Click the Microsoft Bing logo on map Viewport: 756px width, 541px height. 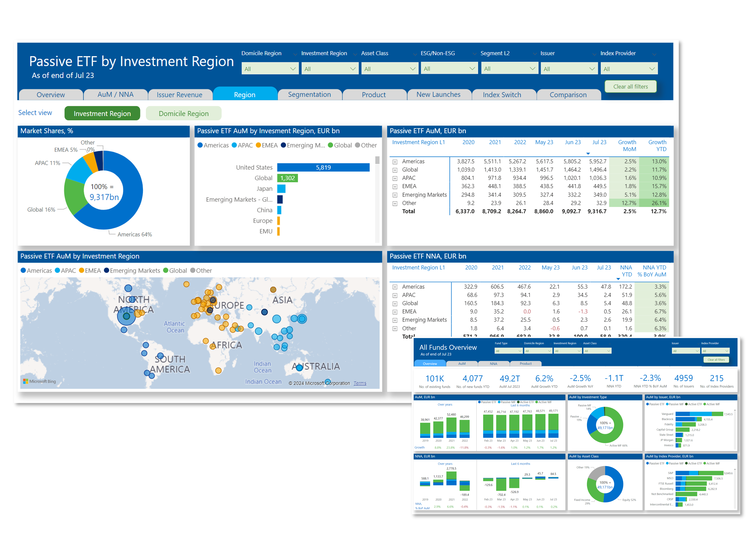tap(39, 381)
